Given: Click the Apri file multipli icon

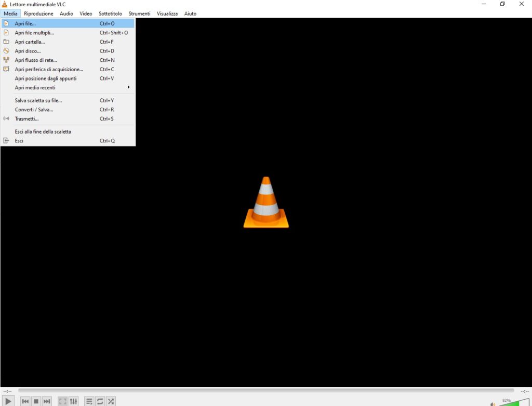Looking at the screenshot, I should (6, 33).
